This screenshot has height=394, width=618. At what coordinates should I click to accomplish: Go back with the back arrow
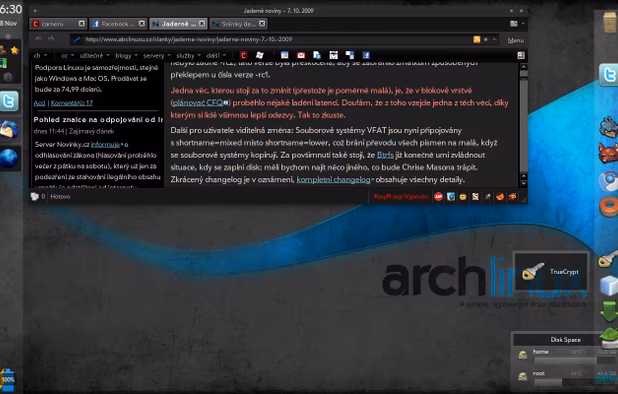38,39
